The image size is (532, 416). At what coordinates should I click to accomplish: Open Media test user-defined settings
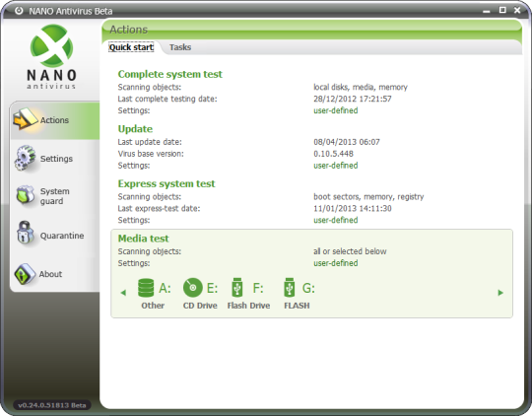pyautogui.click(x=336, y=263)
